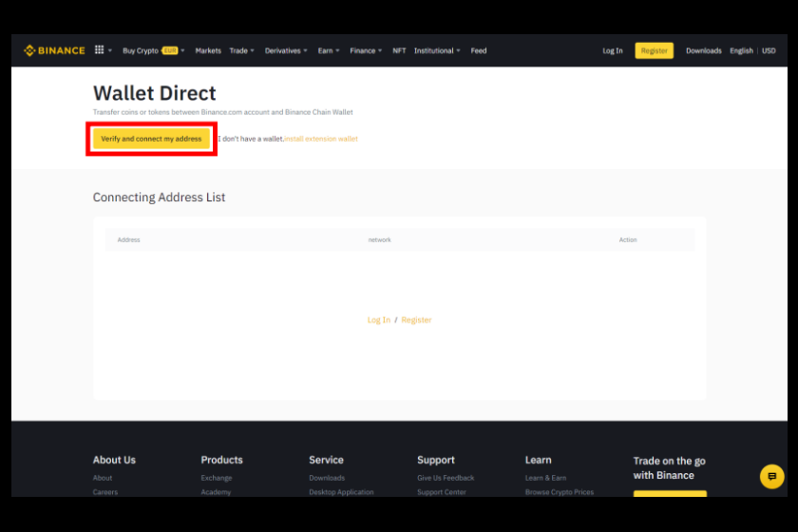The image size is (798, 532).
Task: Click the yellow Register button in header
Action: click(x=654, y=50)
